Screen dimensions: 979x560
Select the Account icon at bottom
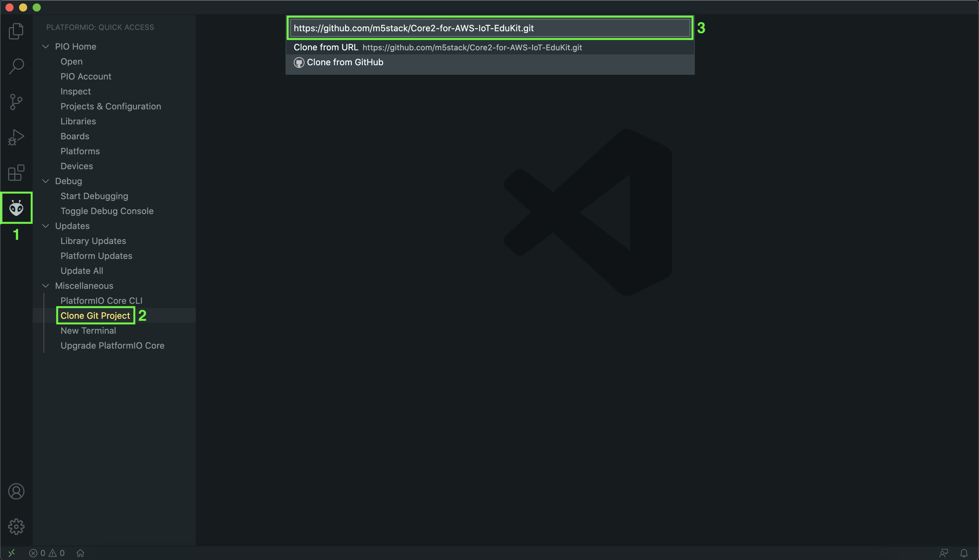[x=16, y=491]
